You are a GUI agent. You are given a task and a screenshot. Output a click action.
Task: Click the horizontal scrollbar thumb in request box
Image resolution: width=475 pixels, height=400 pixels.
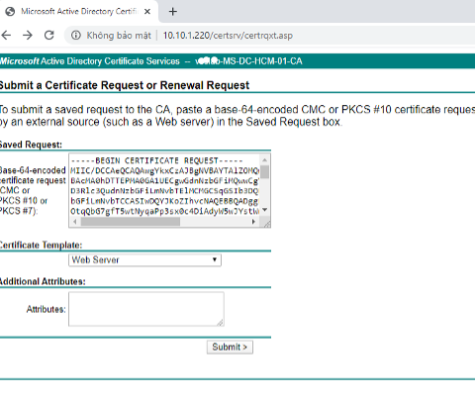point(130,222)
